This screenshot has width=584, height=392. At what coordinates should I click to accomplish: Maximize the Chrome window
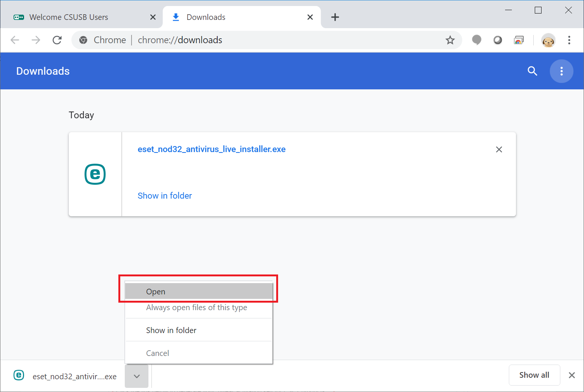(538, 10)
